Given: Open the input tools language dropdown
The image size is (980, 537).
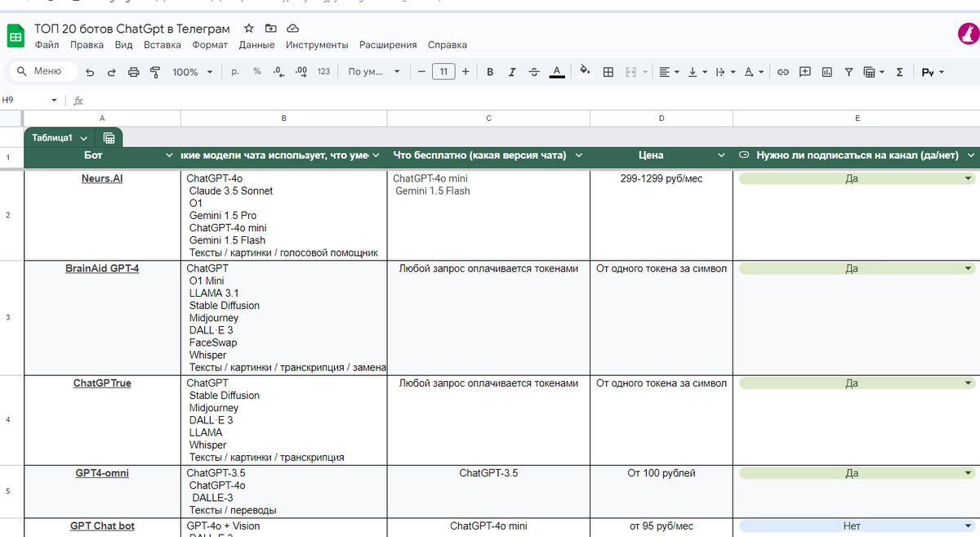Looking at the screenshot, I should [x=933, y=72].
